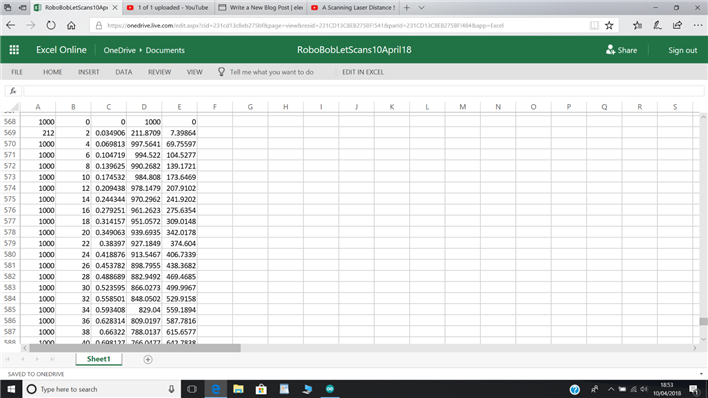This screenshot has height=398, width=708.
Task: Open the notification action center
Action: (694, 389)
